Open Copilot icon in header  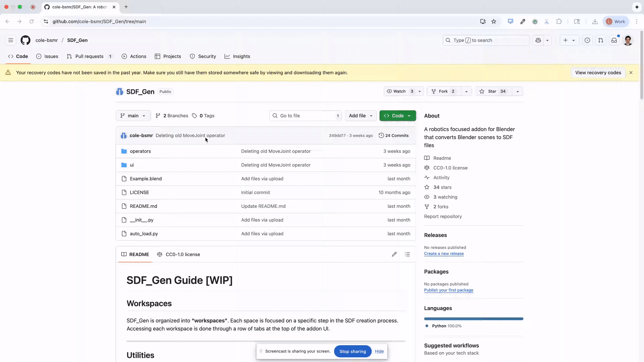538,40
